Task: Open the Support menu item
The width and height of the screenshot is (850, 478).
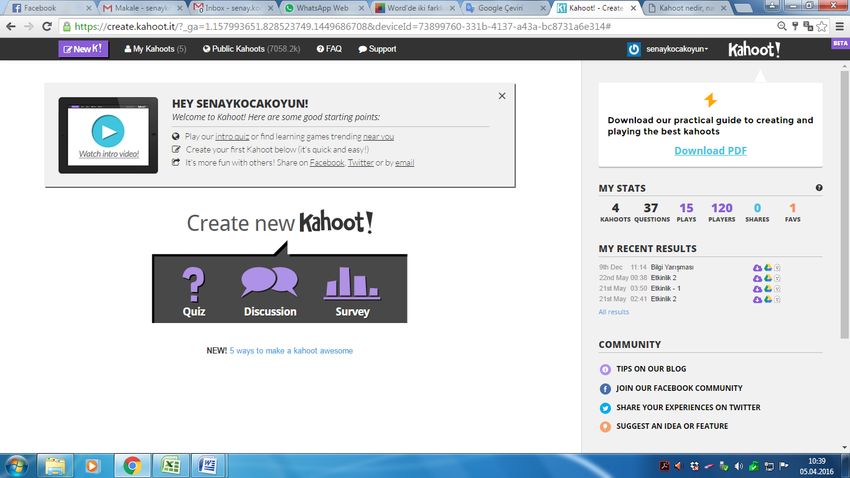Action: (x=377, y=49)
